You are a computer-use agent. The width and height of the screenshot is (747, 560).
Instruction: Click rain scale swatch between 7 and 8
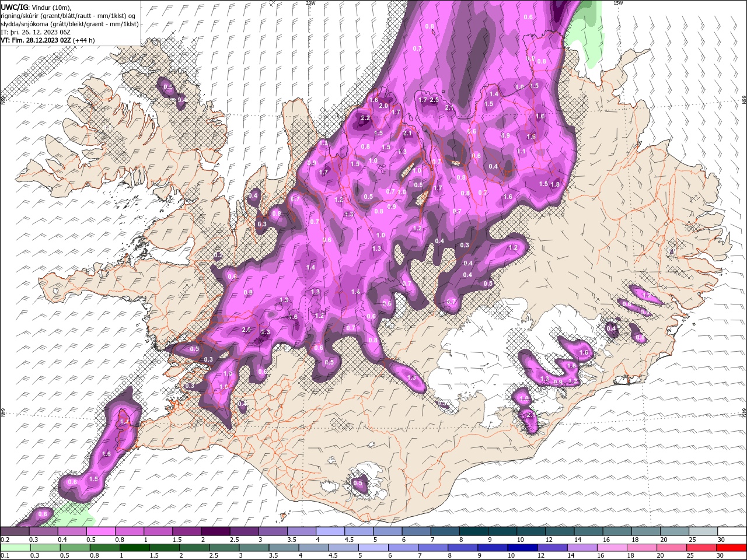(x=433, y=548)
